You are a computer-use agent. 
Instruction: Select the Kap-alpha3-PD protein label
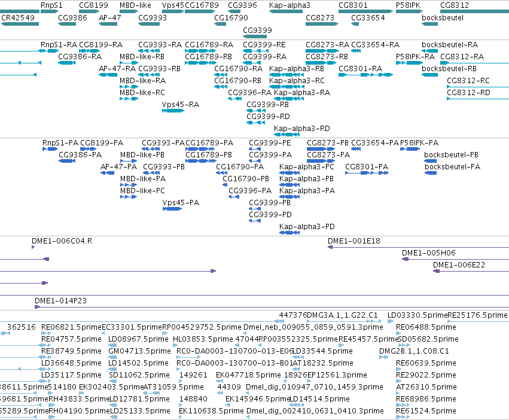click(307, 226)
